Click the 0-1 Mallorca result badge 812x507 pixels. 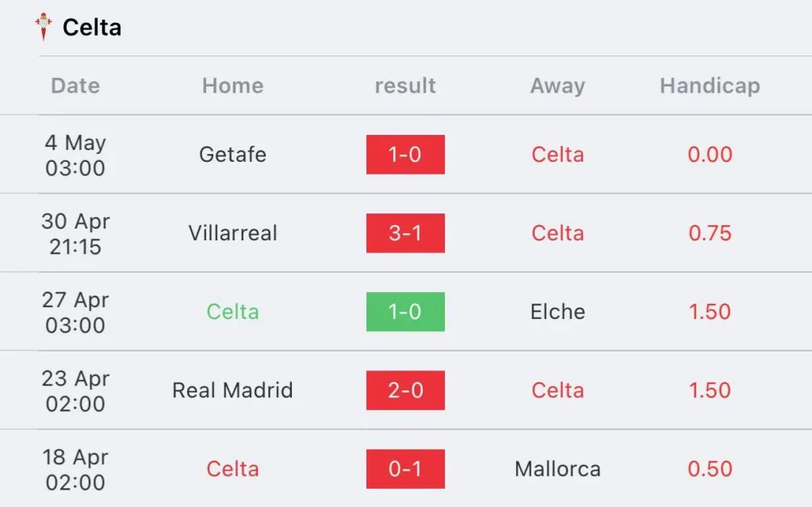point(405,469)
